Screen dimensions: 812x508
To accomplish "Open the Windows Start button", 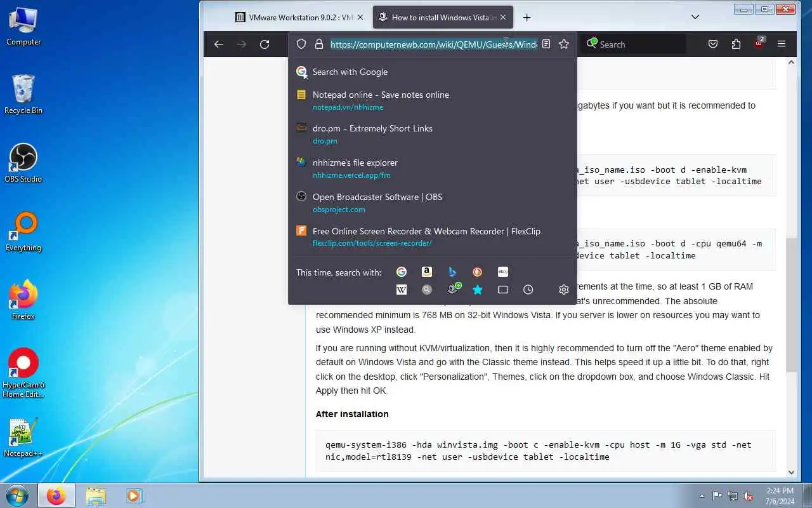I will click(17, 495).
